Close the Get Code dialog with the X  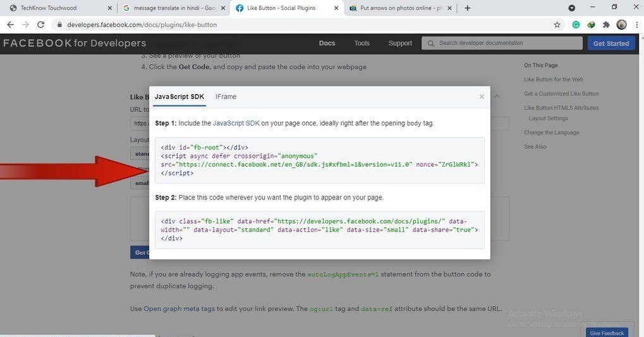coord(482,97)
